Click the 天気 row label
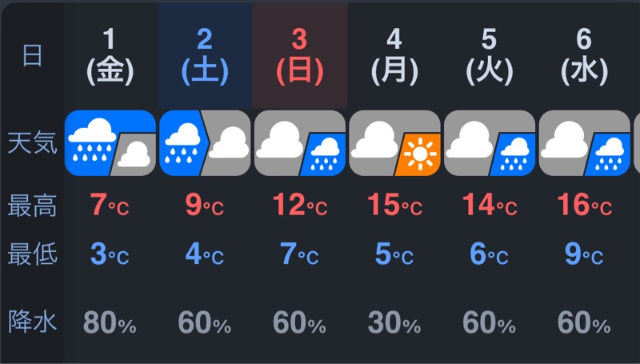This screenshot has width=640, height=364. pos(32,143)
